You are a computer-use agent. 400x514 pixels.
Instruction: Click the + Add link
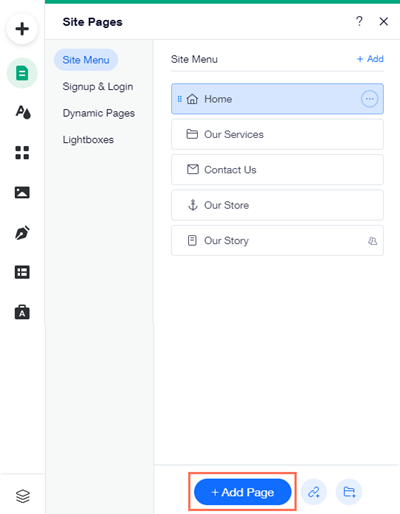coord(370,59)
